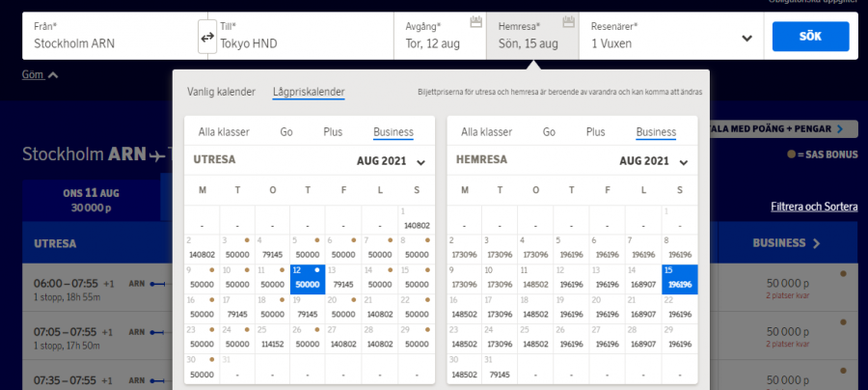
Task: Click Filtrera och Sortera link
Action: pos(814,207)
